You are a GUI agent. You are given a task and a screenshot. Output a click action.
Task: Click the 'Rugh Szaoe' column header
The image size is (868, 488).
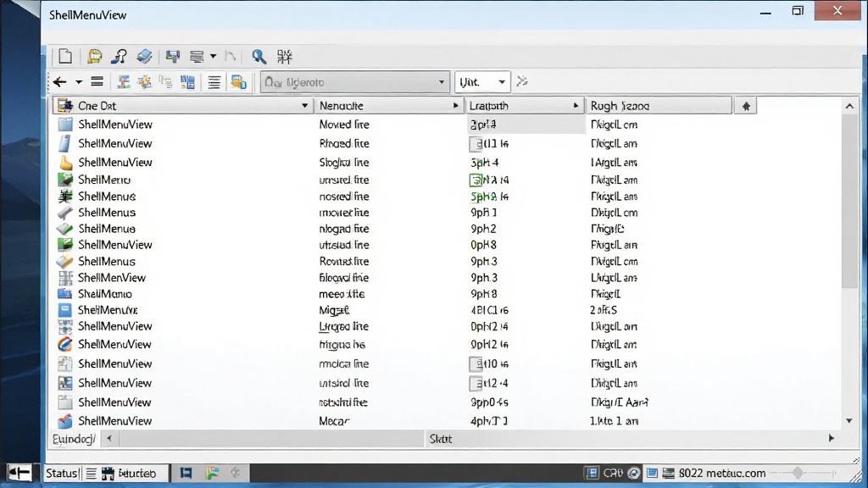[659, 106]
